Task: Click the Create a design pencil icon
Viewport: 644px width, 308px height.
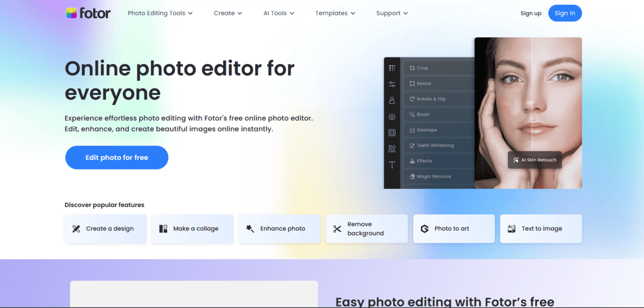Action: tap(76, 229)
